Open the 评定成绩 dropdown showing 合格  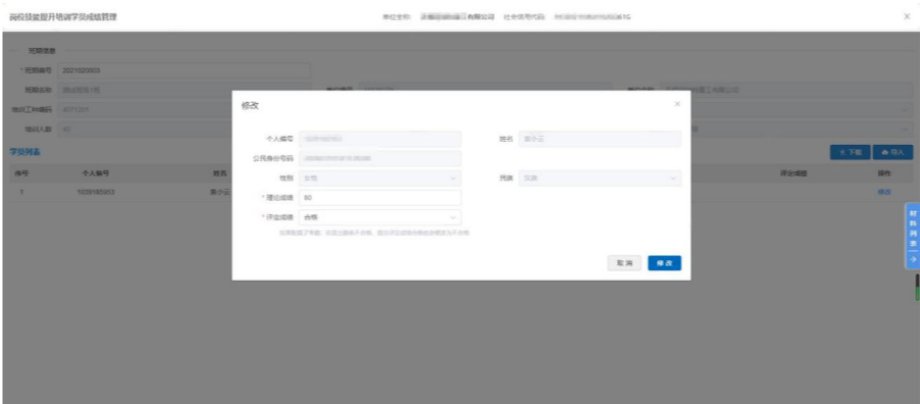point(380,218)
